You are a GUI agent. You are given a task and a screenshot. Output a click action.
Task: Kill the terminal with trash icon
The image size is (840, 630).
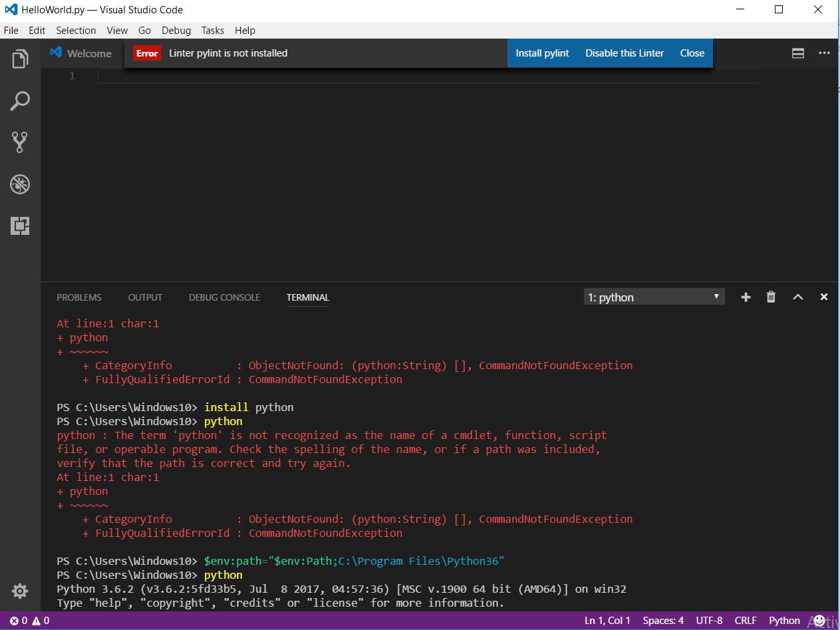click(x=771, y=297)
